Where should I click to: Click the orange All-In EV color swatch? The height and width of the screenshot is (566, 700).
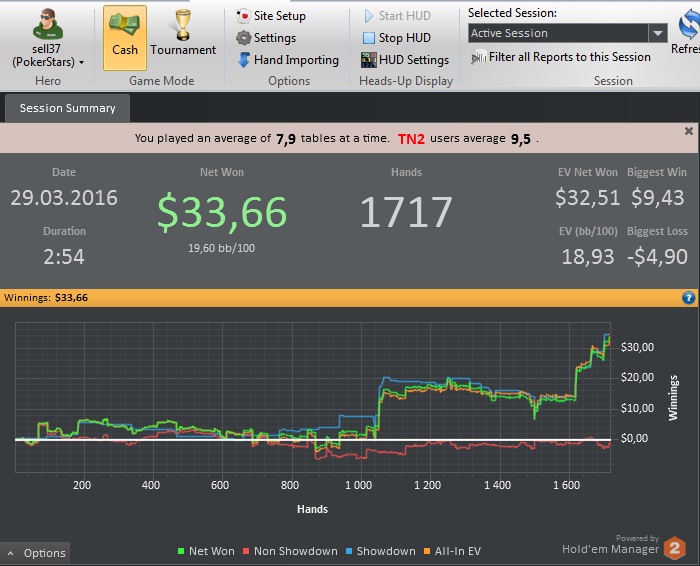427,551
